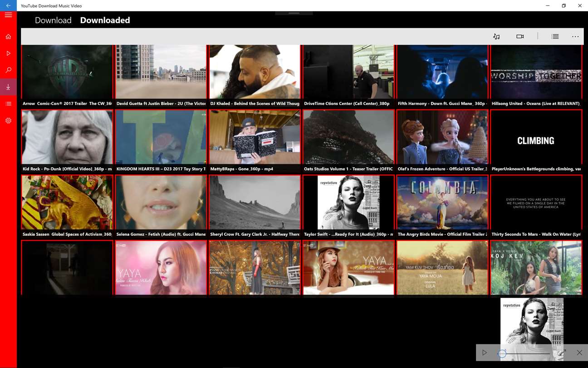Open the more options ellipsis
588x368 pixels.
coord(575,36)
